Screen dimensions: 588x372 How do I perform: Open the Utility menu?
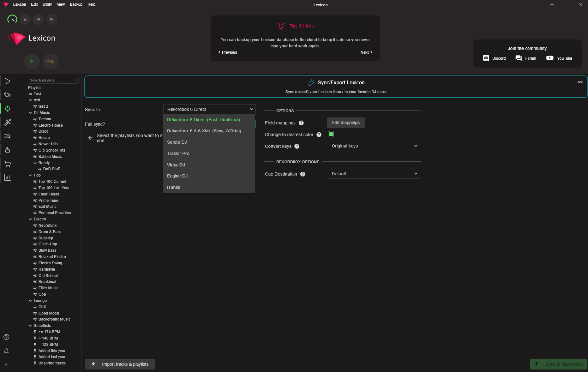point(47,4)
